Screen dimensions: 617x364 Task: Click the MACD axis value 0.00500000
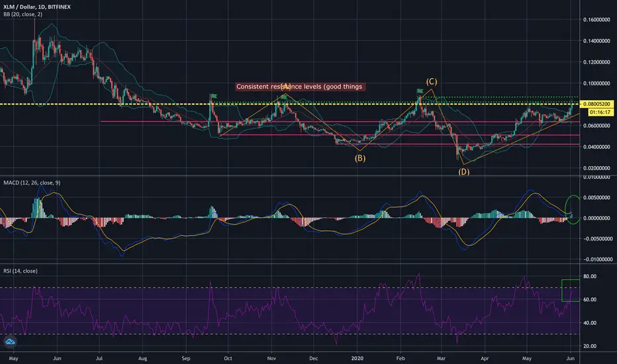tap(596, 197)
